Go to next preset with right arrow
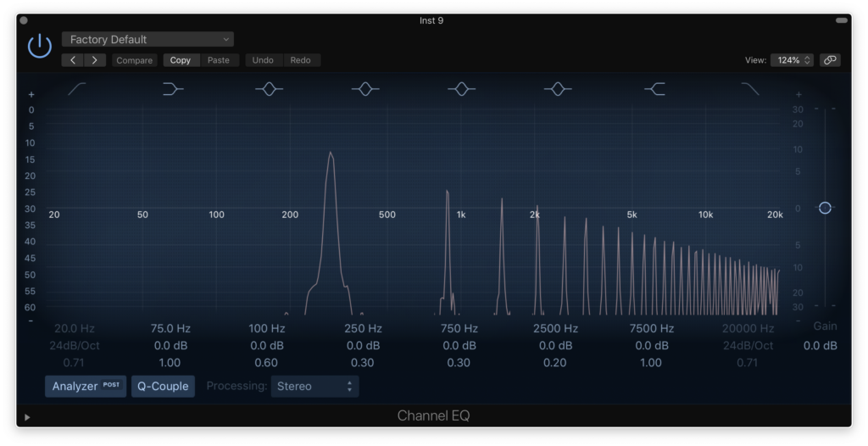 (x=95, y=60)
